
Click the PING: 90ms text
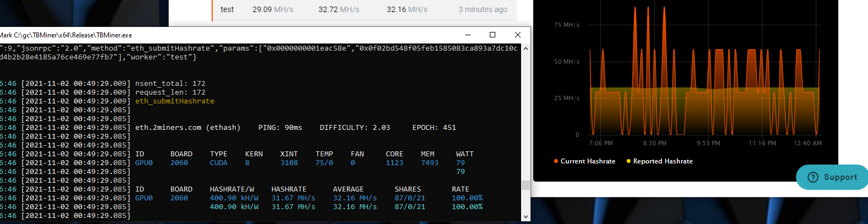coord(280,128)
